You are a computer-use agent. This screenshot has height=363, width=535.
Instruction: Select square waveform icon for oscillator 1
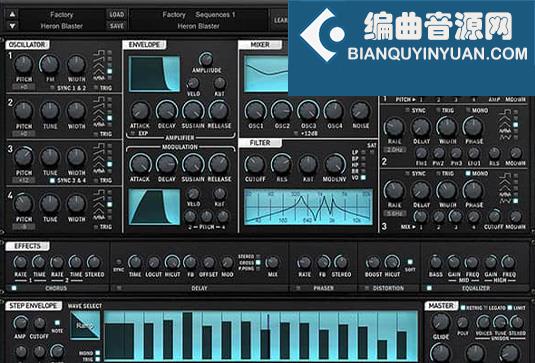click(x=100, y=53)
